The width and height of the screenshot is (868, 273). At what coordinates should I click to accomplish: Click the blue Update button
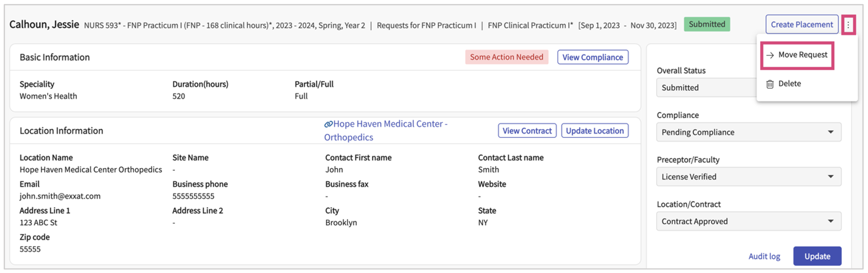(x=817, y=256)
